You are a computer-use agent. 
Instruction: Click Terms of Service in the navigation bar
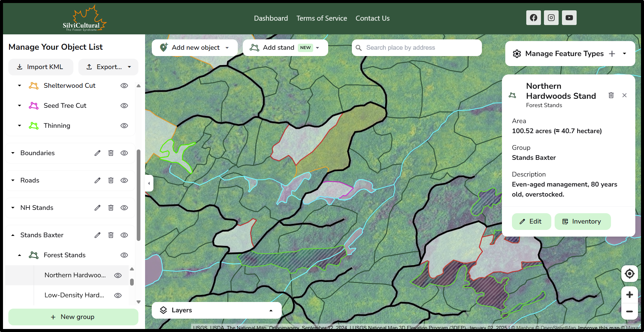tap(321, 18)
